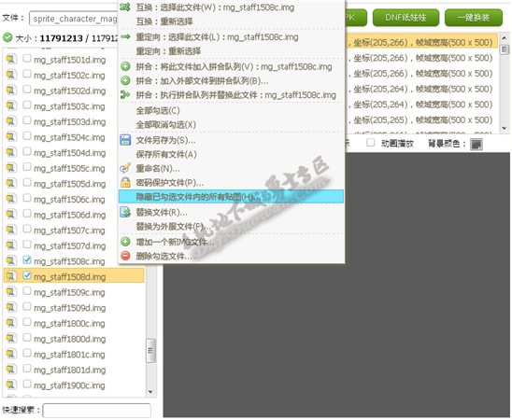Click the green plus icon for 拼合:加入外部文件到拼合队列
Screen dimensions: 512x420
pyautogui.click(x=125, y=80)
